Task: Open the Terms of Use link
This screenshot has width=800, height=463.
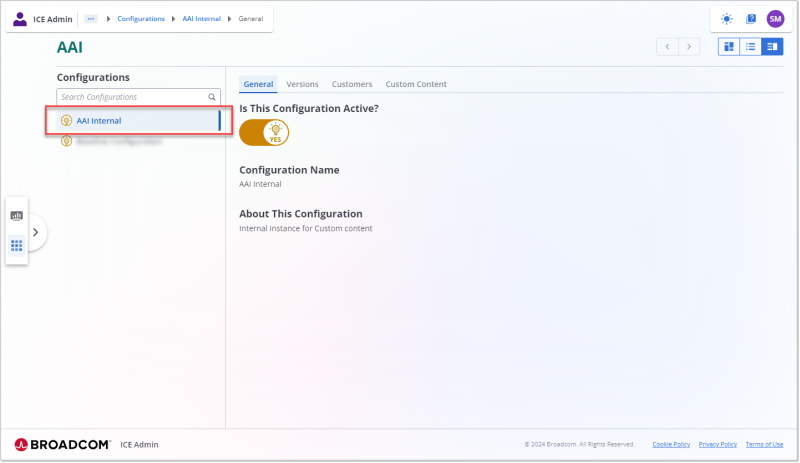Action: 764,445
